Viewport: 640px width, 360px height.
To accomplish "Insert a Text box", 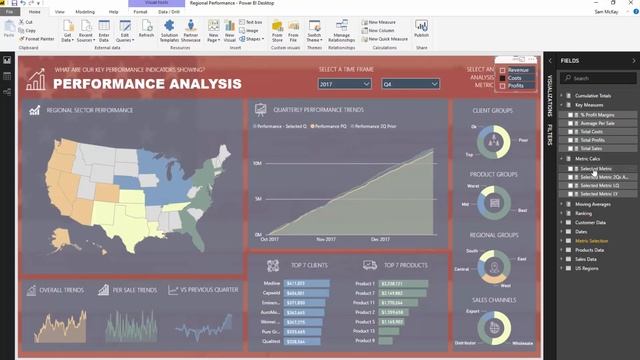I will click(x=251, y=22).
